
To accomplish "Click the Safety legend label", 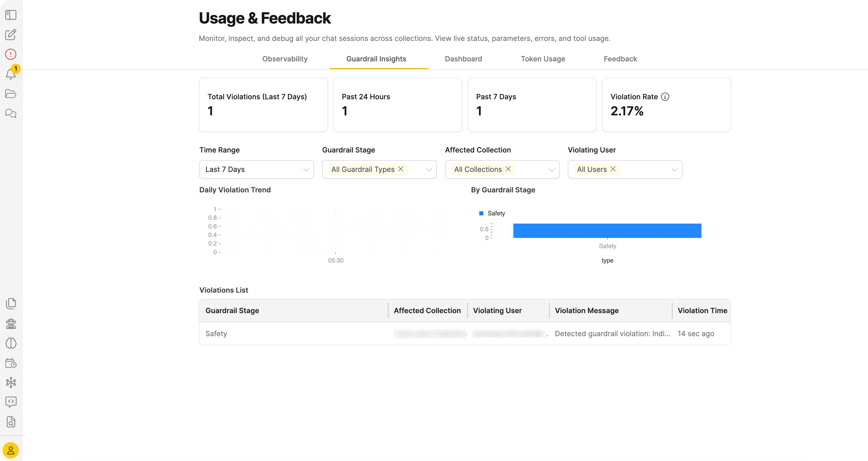I will point(496,213).
